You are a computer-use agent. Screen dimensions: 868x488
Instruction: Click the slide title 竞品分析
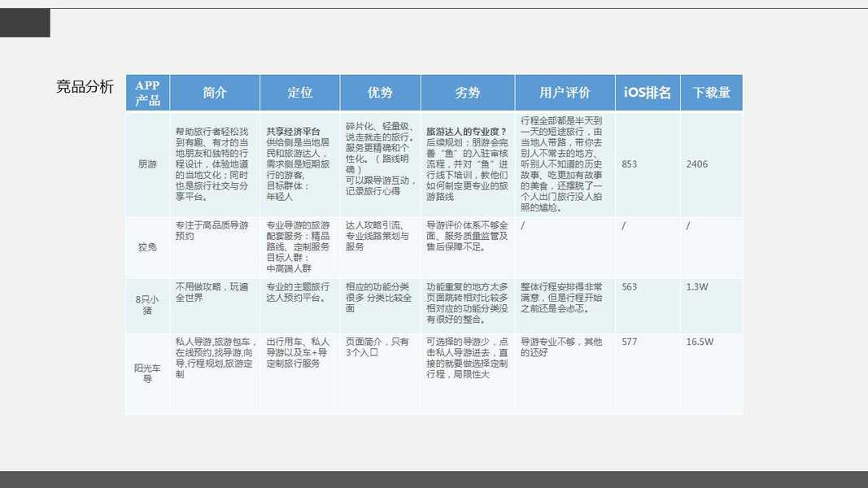[85, 87]
